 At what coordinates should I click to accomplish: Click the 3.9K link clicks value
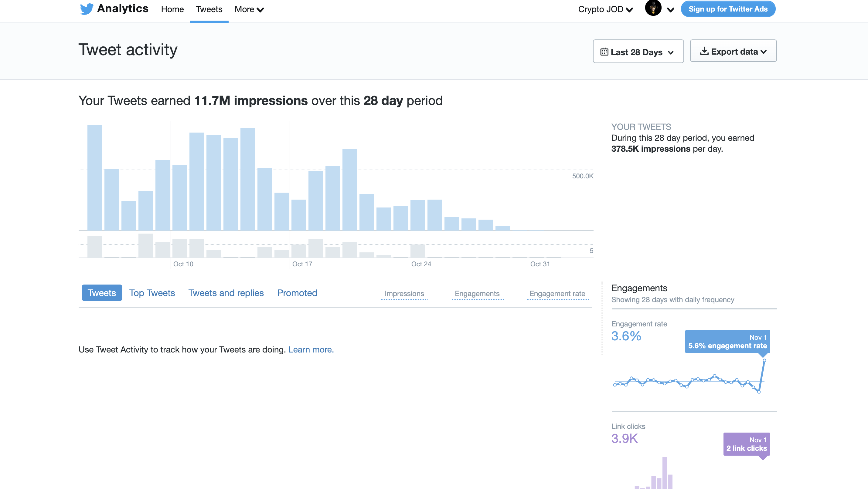pyautogui.click(x=625, y=438)
